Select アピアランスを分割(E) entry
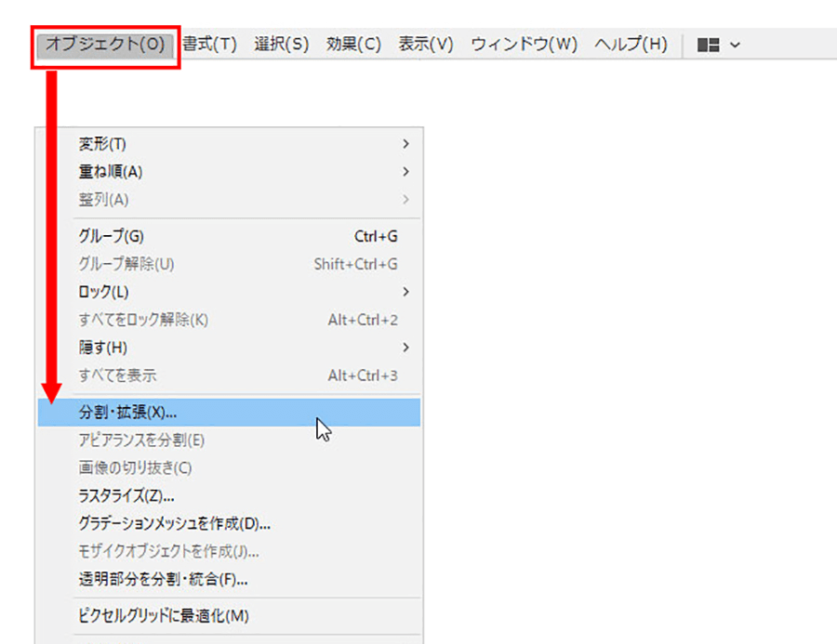837x644 pixels. (x=229, y=440)
